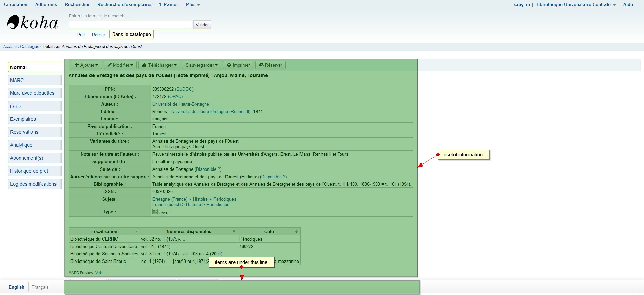Image resolution: width=644 pixels, height=295 pixels.
Task: Click the Imprimer printer button
Action: 238,65
